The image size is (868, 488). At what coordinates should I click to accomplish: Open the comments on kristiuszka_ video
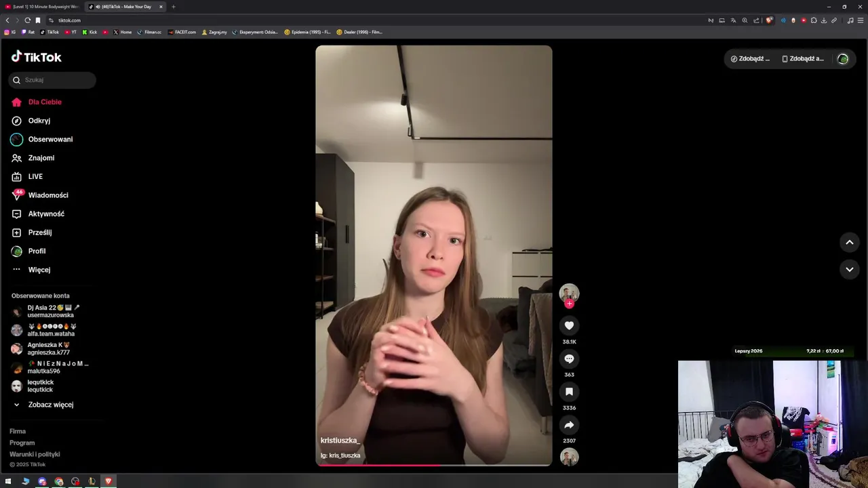tap(569, 359)
